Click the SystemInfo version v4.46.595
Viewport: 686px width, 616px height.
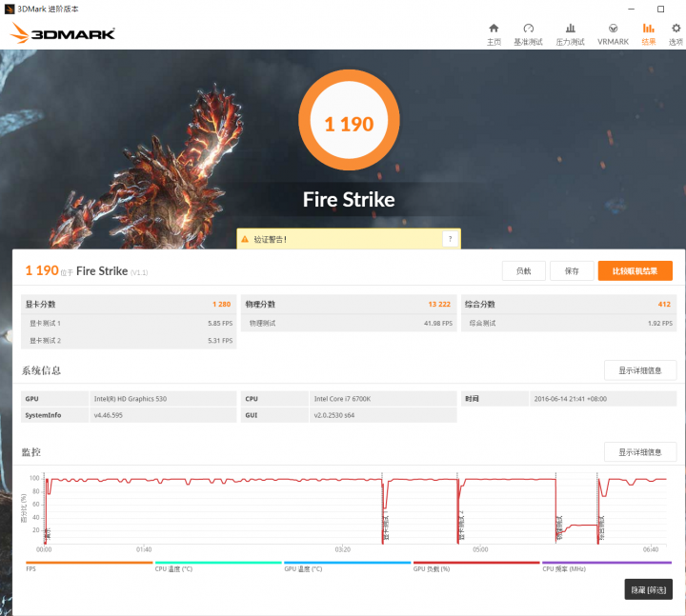[x=108, y=415]
